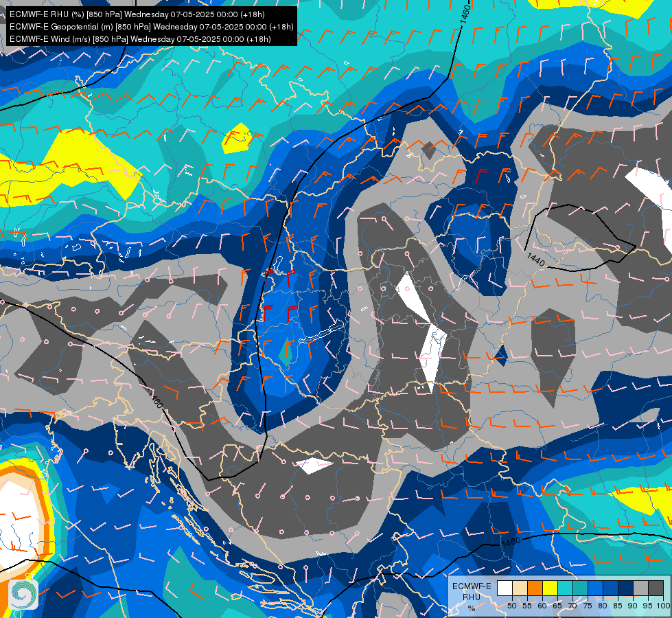Choose the teal 70–75 legend swatch
The height and width of the screenshot is (618, 672).
580,588
